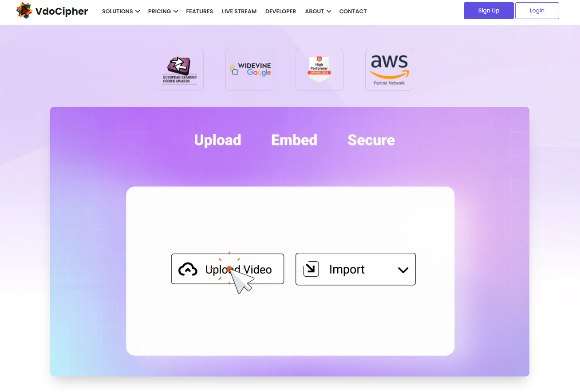Click the cloud upload icon

pyautogui.click(x=188, y=269)
